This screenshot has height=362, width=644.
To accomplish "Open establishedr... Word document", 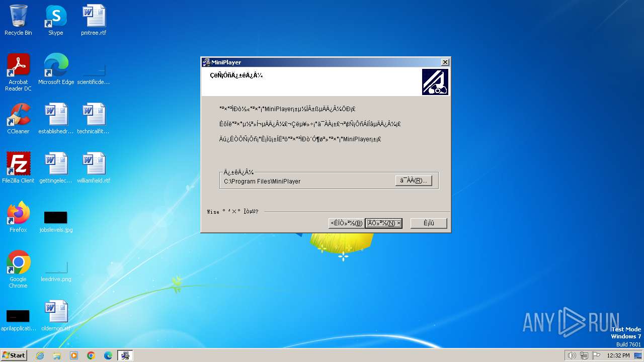I will 56,119.
